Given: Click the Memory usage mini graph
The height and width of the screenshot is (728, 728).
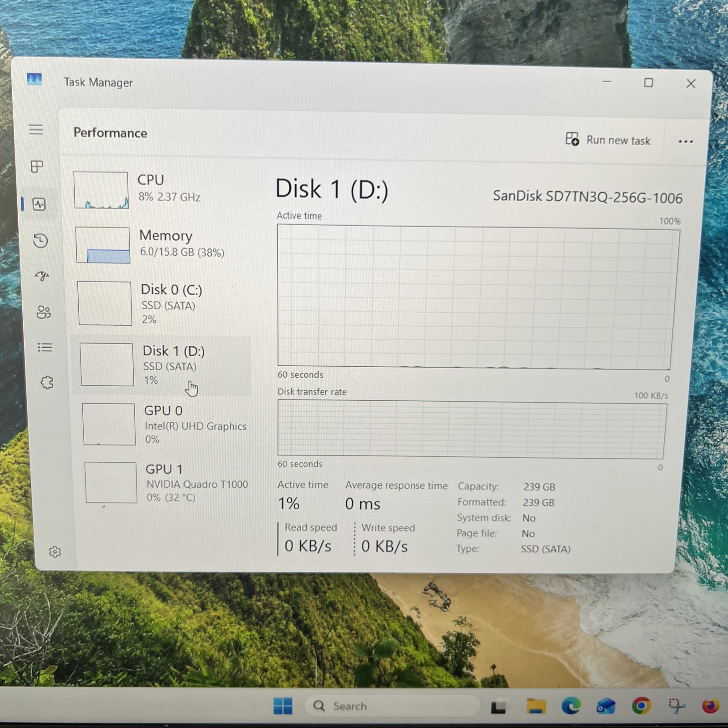Looking at the screenshot, I should click(x=103, y=245).
